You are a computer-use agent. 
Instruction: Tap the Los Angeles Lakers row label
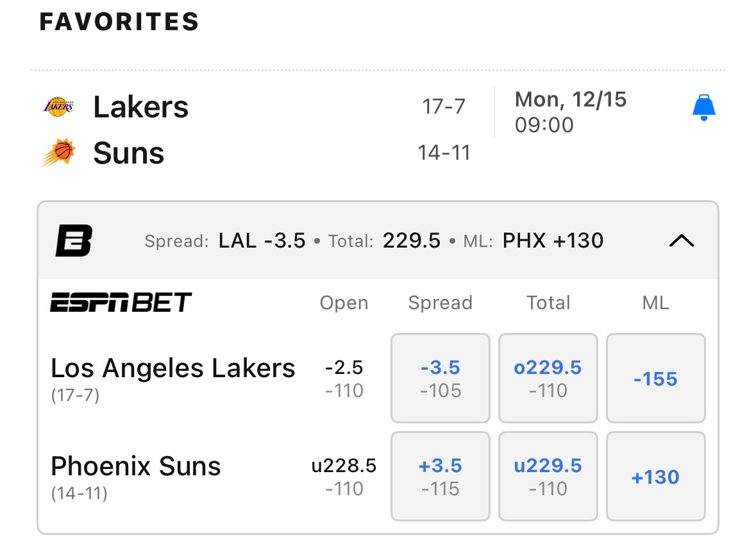173,369
